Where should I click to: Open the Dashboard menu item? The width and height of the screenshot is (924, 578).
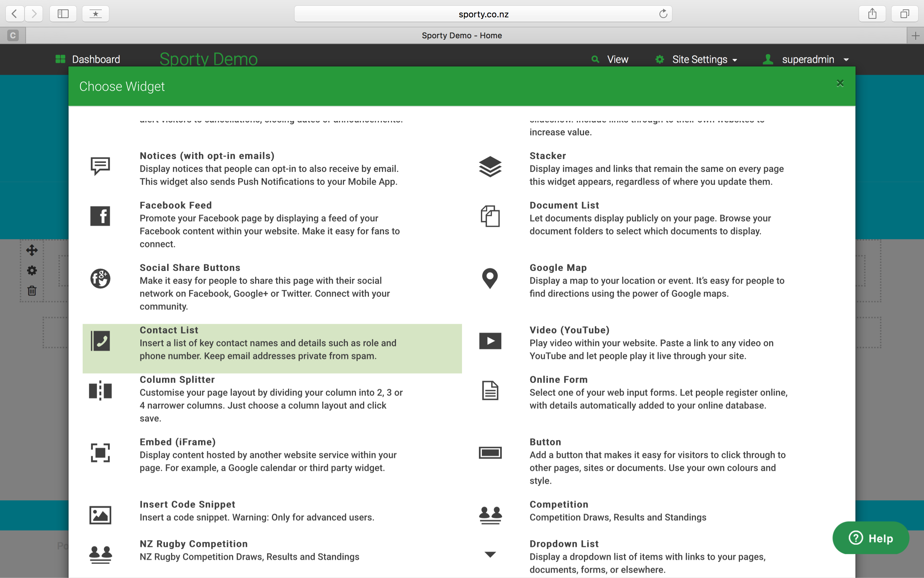pyautogui.click(x=88, y=59)
